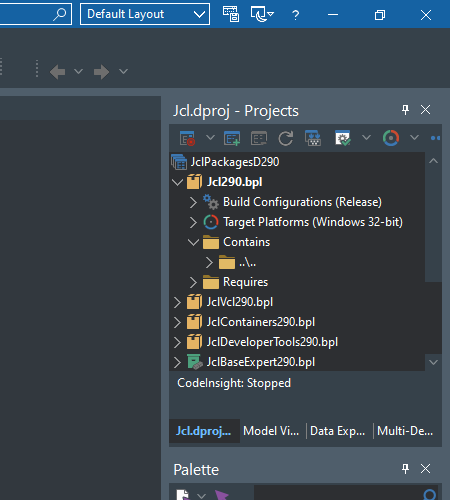This screenshot has width=450, height=500.
Task: Click the Refresh icon in Projects toolbar
Action: point(286,138)
